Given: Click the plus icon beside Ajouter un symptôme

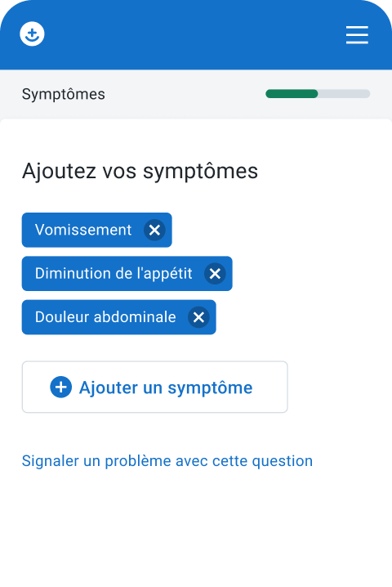Looking at the screenshot, I should [x=61, y=387].
